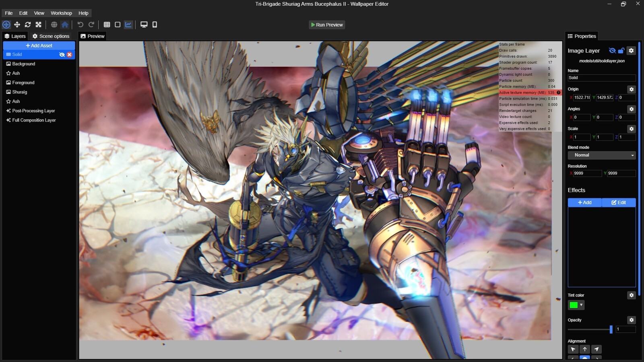Image resolution: width=644 pixels, height=362 pixels.
Task: Toggle Image Layer visibility eye in Properties
Action: click(612, 51)
